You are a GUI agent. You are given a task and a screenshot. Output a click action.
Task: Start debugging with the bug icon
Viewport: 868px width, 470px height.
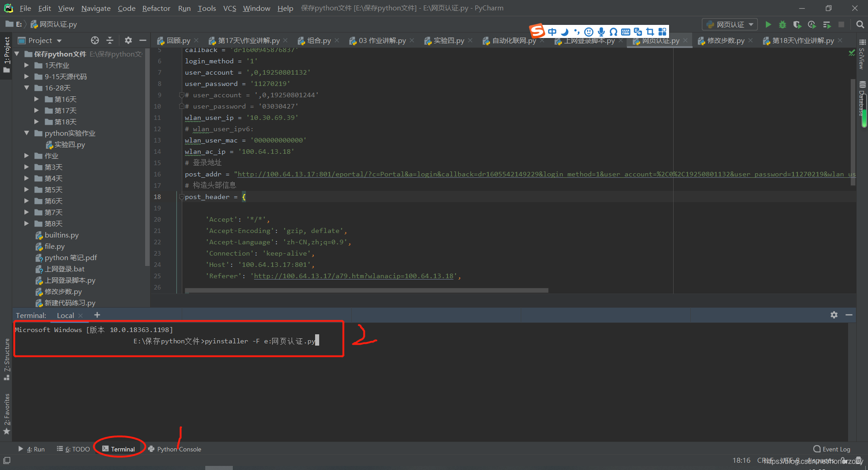point(783,24)
